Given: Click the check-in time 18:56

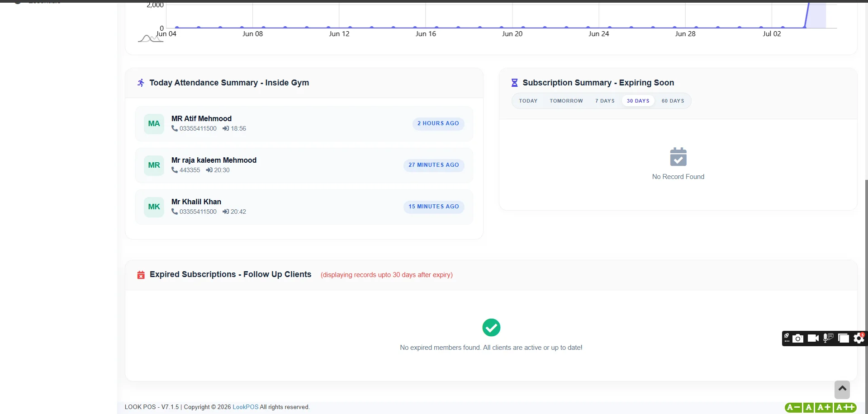Looking at the screenshot, I should click(238, 128).
